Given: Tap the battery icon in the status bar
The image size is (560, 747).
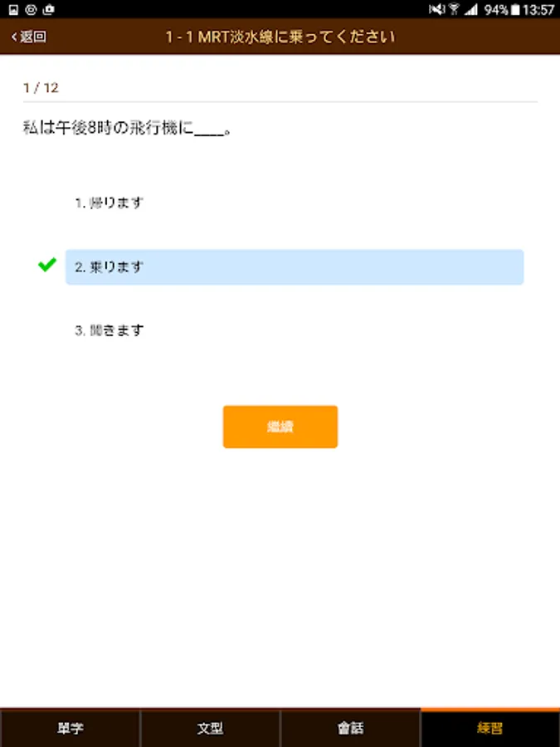Looking at the screenshot, I should click(x=516, y=9).
